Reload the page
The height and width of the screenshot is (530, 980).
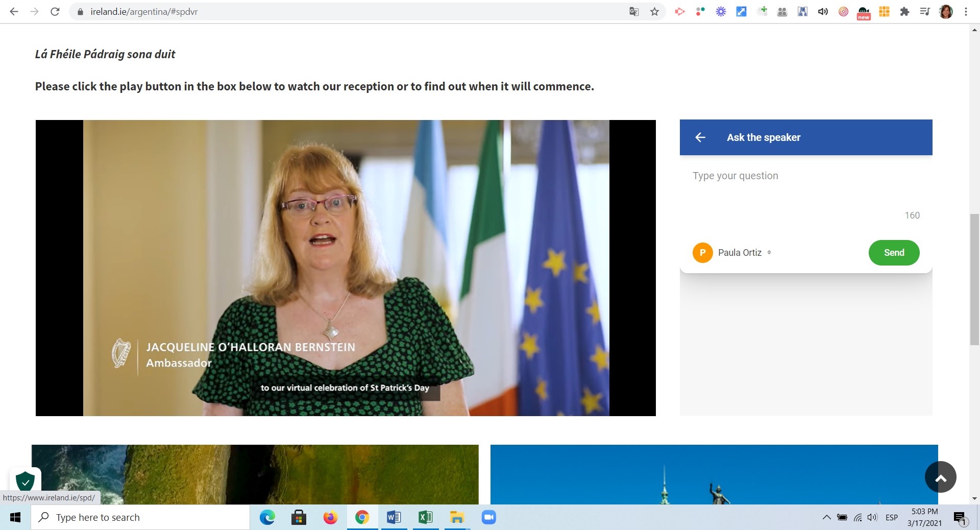click(x=55, y=12)
